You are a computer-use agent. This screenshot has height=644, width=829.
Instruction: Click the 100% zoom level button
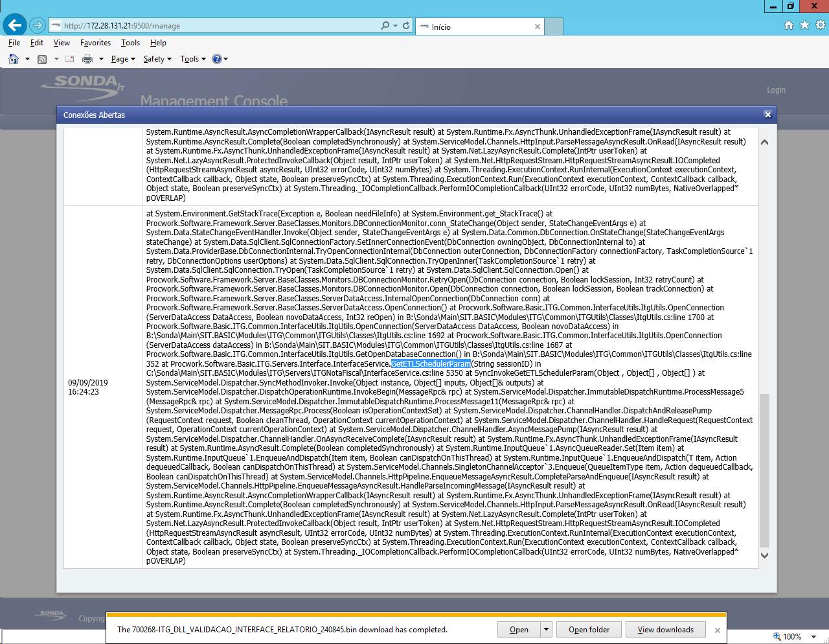[788, 637]
